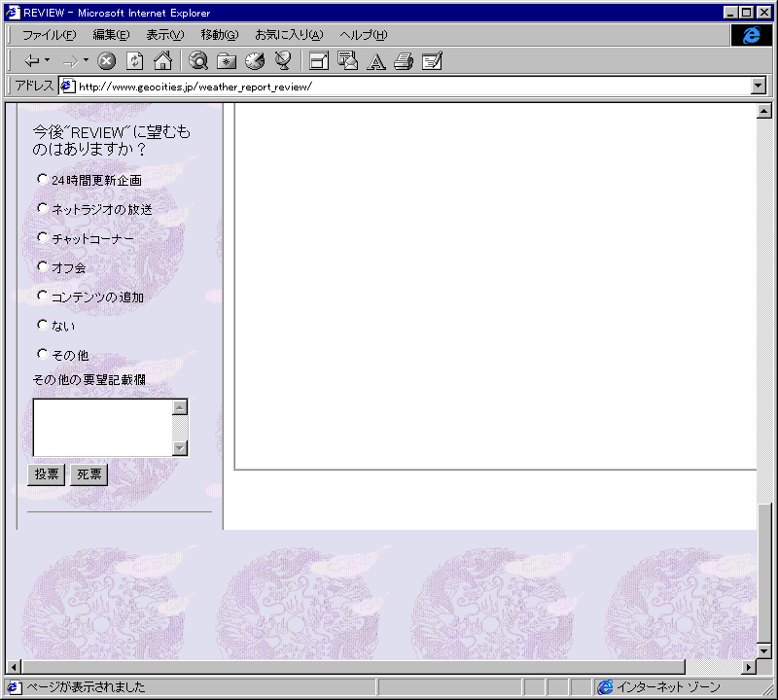Open the Back history dropdown arrow
Screen dimensions: 778x700
47,60
